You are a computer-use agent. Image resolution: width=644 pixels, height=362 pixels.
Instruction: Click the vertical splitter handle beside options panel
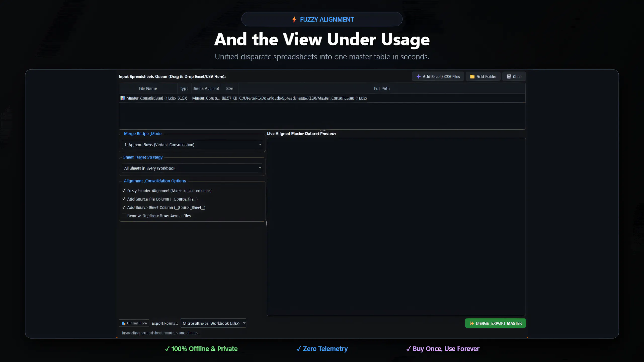[x=266, y=224]
